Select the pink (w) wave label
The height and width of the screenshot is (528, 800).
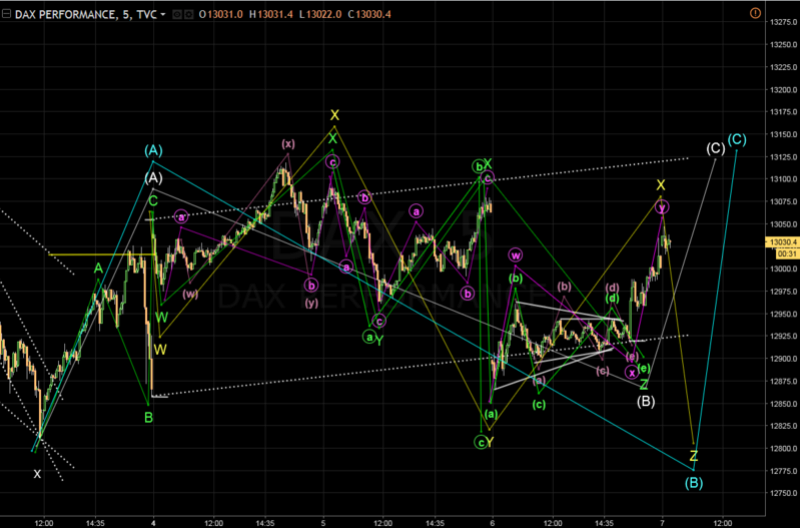click(x=190, y=294)
